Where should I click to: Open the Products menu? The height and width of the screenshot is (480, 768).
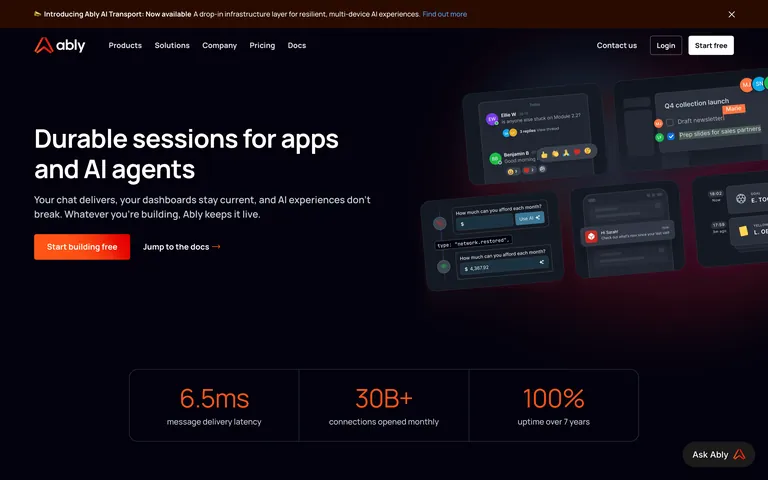[125, 45]
